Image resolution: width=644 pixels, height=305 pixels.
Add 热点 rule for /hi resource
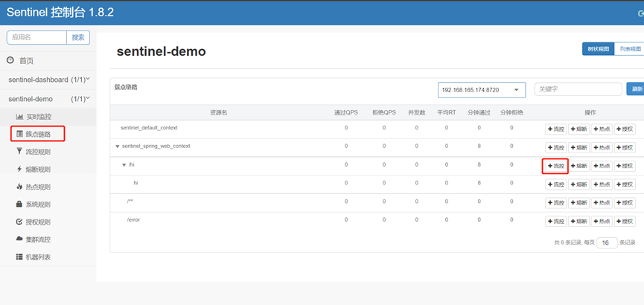[602, 166]
